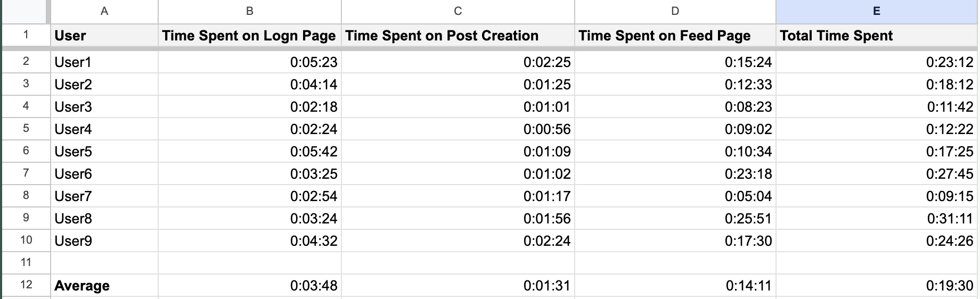
Task: Select column A header
Action: tap(104, 11)
